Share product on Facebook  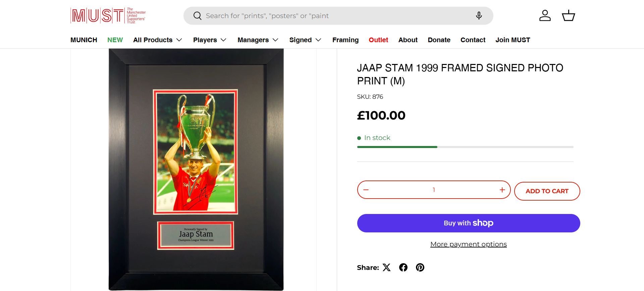tap(403, 267)
